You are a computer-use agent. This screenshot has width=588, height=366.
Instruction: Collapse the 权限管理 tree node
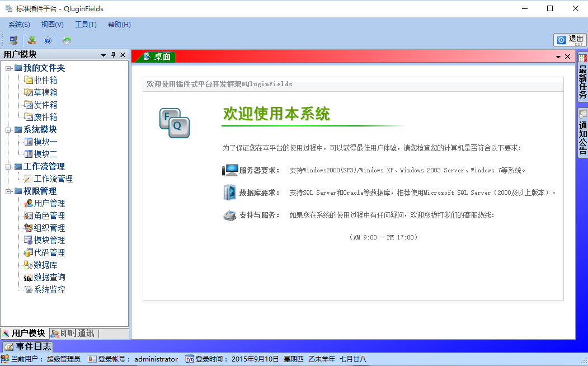click(8, 191)
